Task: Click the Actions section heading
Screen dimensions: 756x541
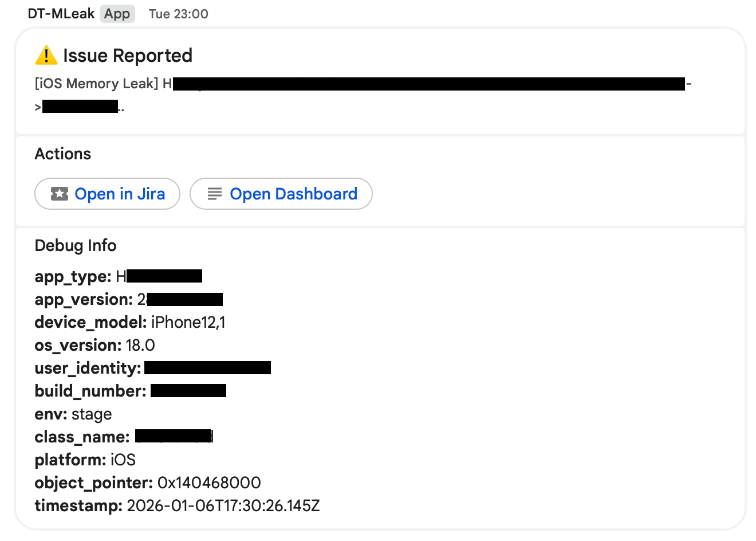Action: pyautogui.click(x=63, y=154)
